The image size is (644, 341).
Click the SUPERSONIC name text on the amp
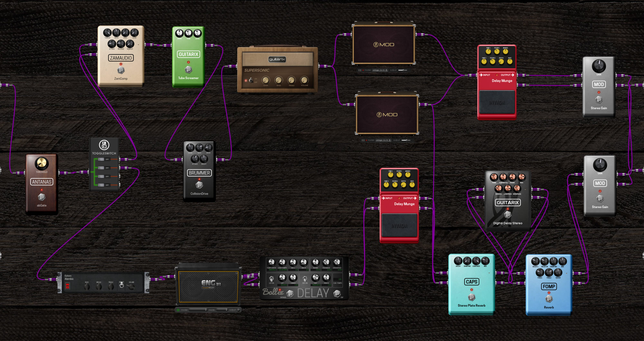257,70
